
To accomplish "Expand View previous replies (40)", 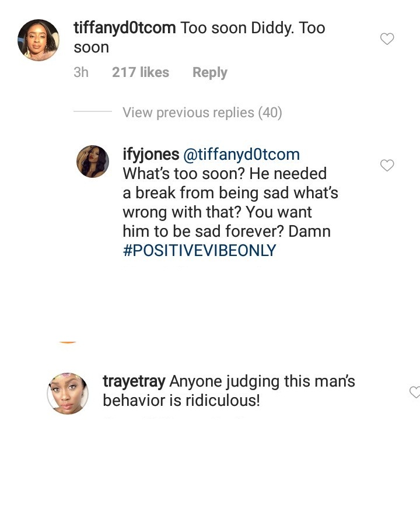I will click(202, 113).
